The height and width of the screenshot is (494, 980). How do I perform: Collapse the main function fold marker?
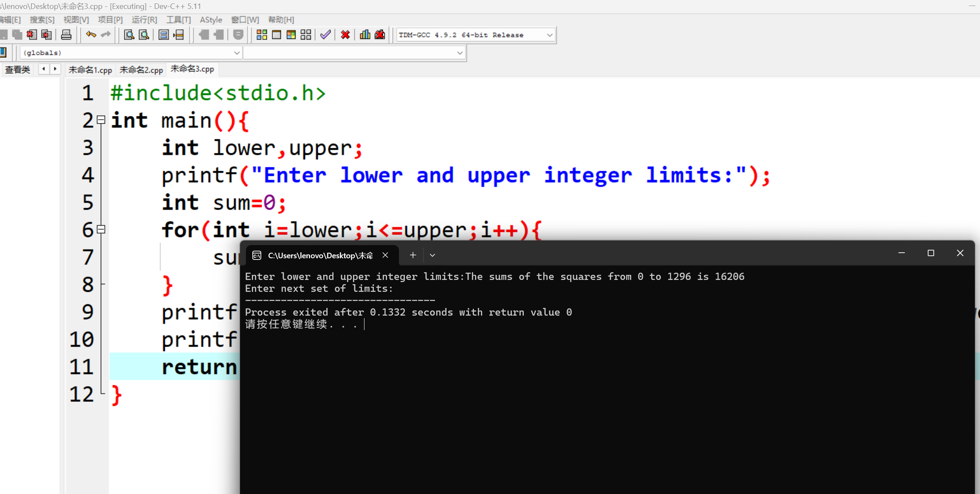click(x=101, y=120)
